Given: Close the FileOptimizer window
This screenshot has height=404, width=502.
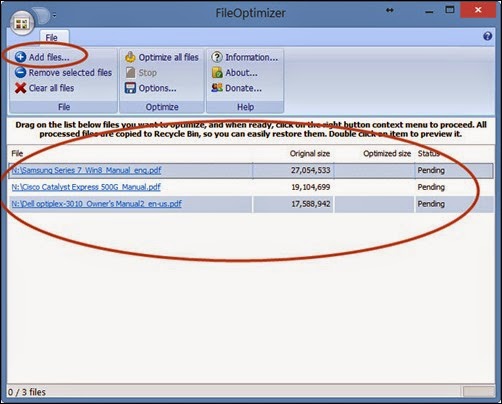Looking at the screenshot, I should click(478, 10).
